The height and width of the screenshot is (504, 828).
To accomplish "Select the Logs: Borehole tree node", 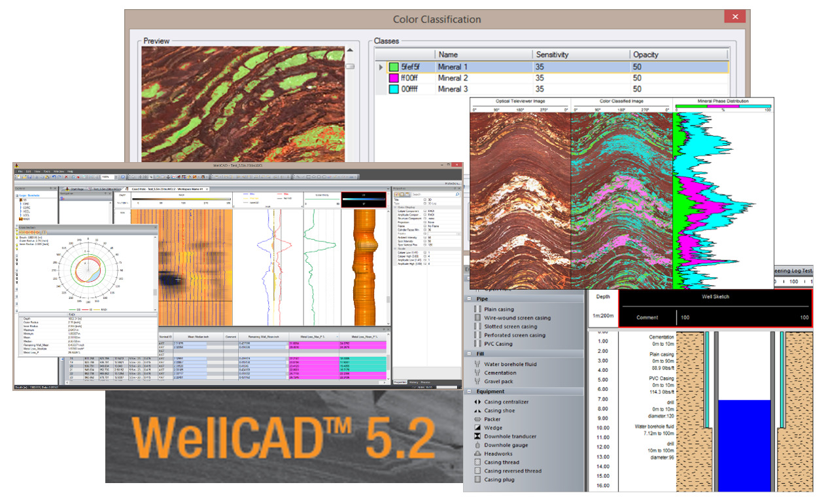I will (x=30, y=195).
